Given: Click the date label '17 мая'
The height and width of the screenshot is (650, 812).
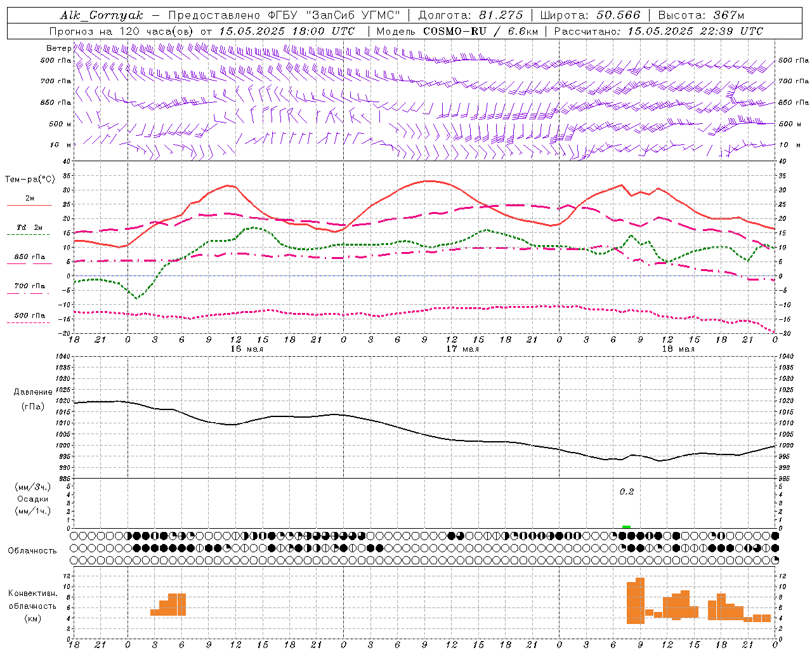Looking at the screenshot, I should click(x=462, y=349).
